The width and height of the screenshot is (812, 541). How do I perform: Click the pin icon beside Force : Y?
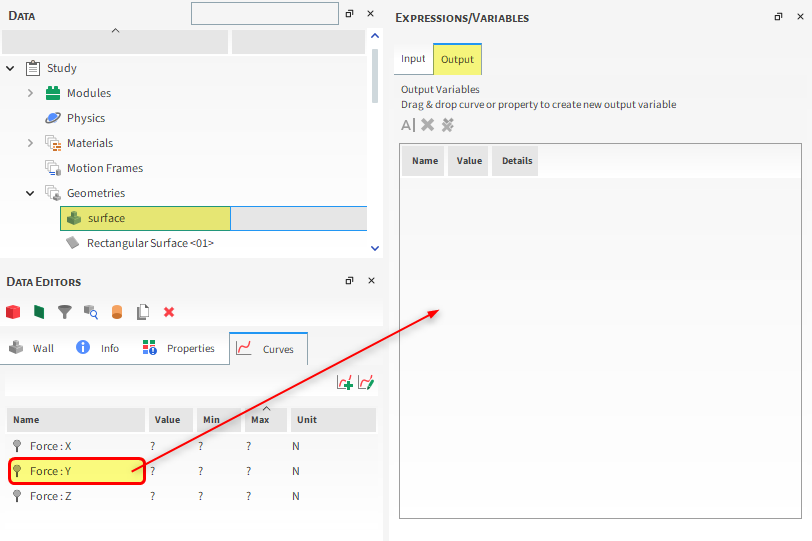[x=17, y=471]
